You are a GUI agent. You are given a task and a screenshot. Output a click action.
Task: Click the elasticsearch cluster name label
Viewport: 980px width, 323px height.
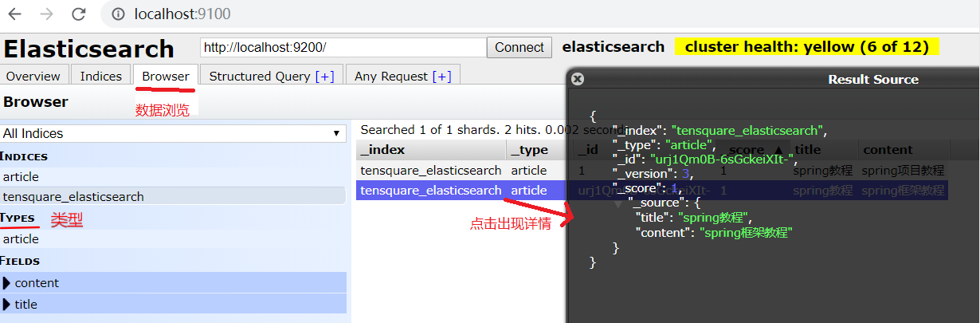tap(613, 47)
